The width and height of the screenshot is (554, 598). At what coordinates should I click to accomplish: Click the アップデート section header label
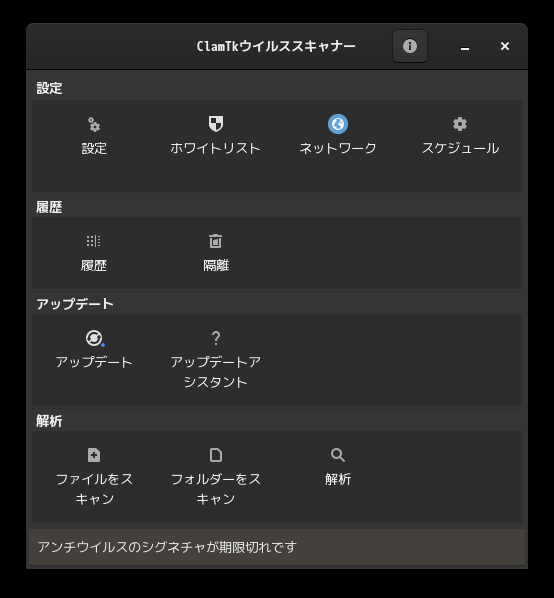pos(75,304)
